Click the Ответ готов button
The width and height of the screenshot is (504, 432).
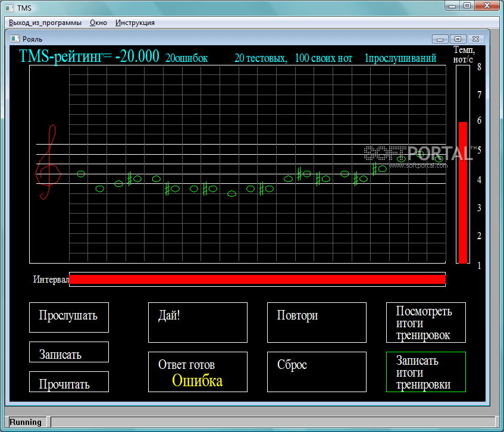click(198, 372)
